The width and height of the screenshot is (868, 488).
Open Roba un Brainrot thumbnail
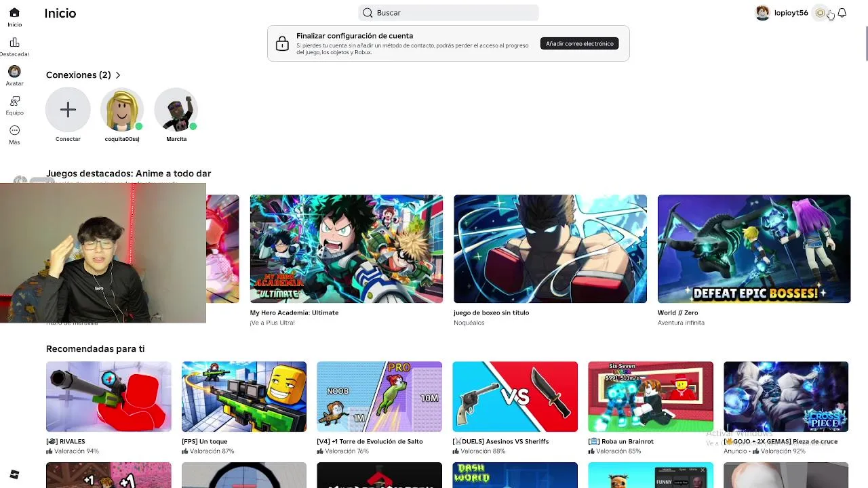tap(650, 396)
